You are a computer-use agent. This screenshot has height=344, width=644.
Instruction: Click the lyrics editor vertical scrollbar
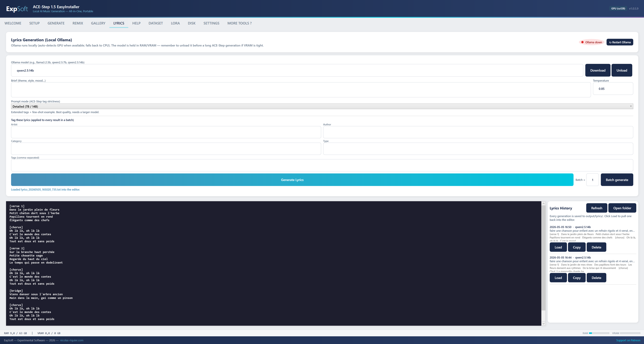pyautogui.click(x=543, y=263)
